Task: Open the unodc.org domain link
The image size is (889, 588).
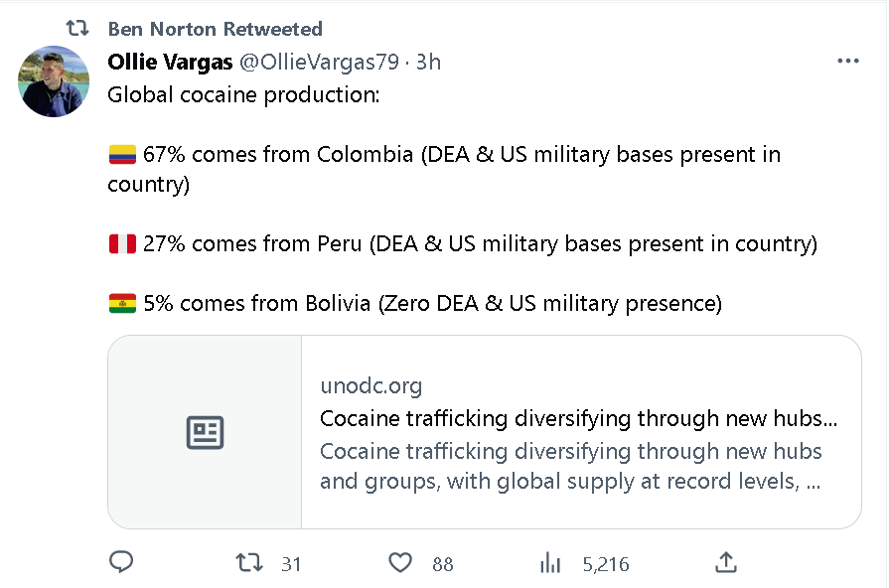Action: (371, 385)
